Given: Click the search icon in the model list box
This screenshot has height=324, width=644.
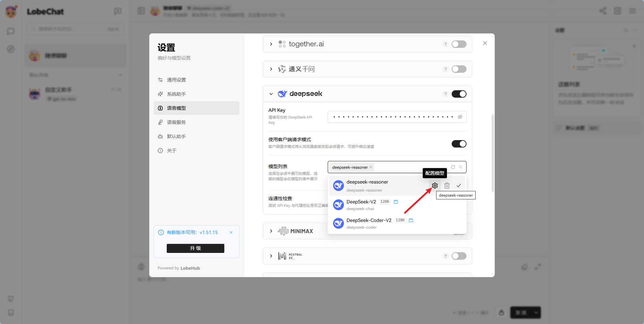Looking at the screenshot, I should coord(460,167).
